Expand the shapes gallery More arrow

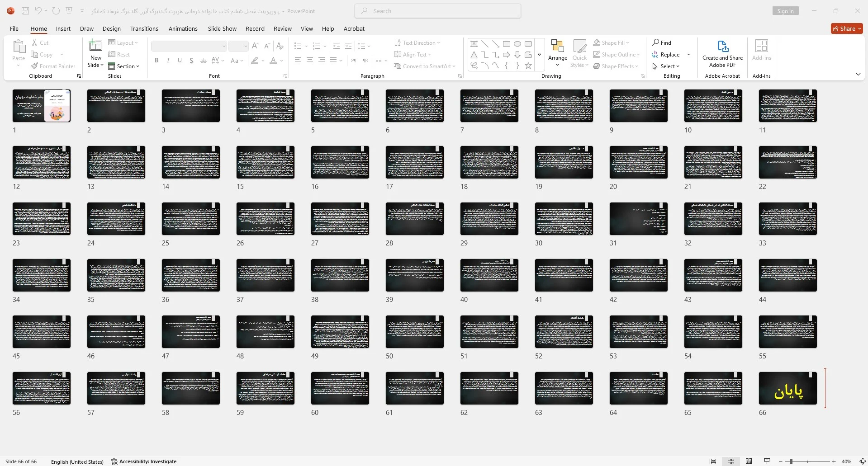(539, 55)
